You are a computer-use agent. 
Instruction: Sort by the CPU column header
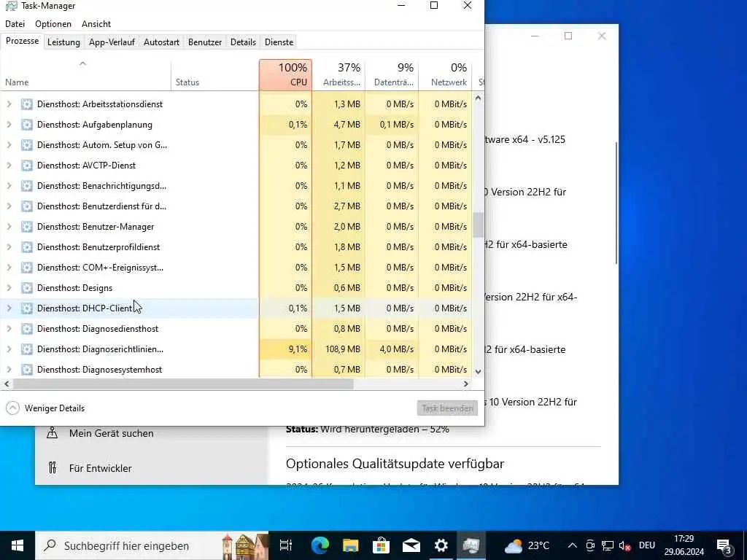tap(286, 75)
